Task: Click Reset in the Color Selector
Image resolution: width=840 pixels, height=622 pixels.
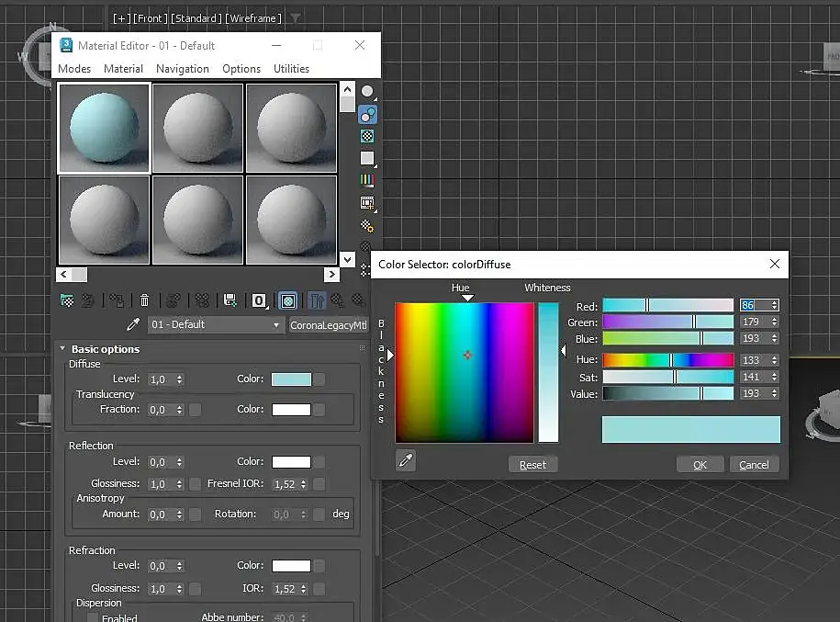Action: 532,465
